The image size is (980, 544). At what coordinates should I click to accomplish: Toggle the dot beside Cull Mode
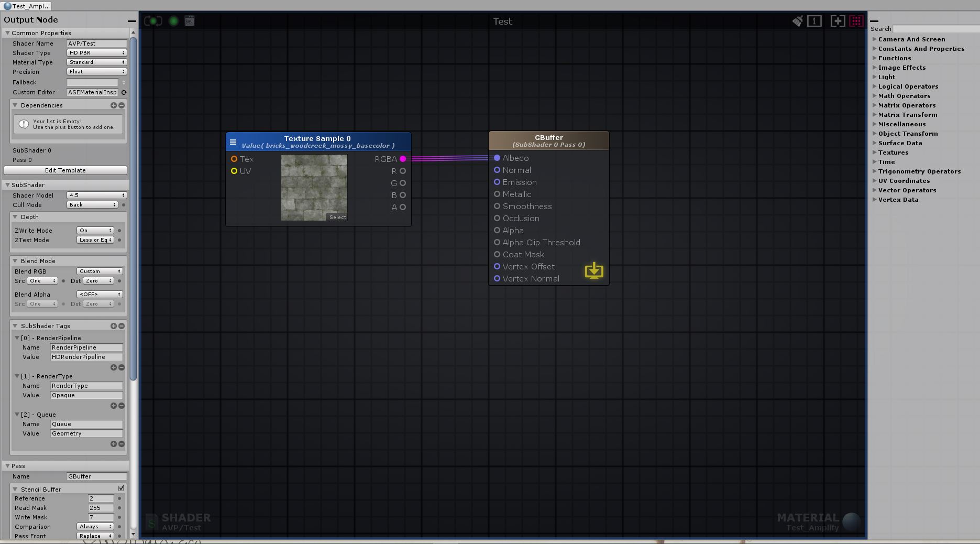point(124,205)
